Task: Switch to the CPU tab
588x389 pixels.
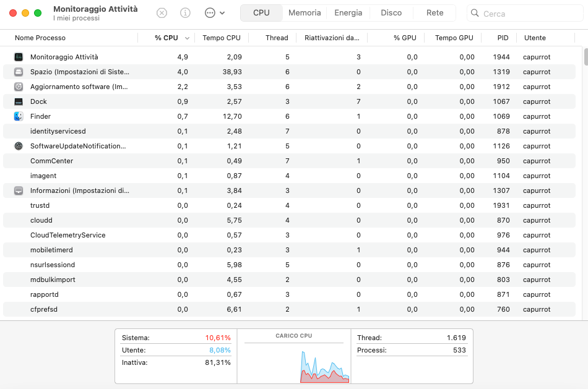Action: tap(261, 13)
